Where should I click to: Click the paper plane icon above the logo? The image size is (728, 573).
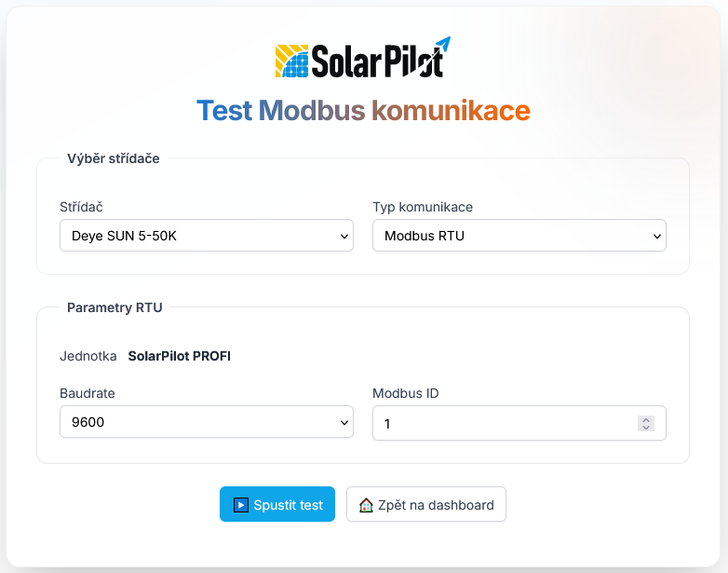click(x=443, y=44)
